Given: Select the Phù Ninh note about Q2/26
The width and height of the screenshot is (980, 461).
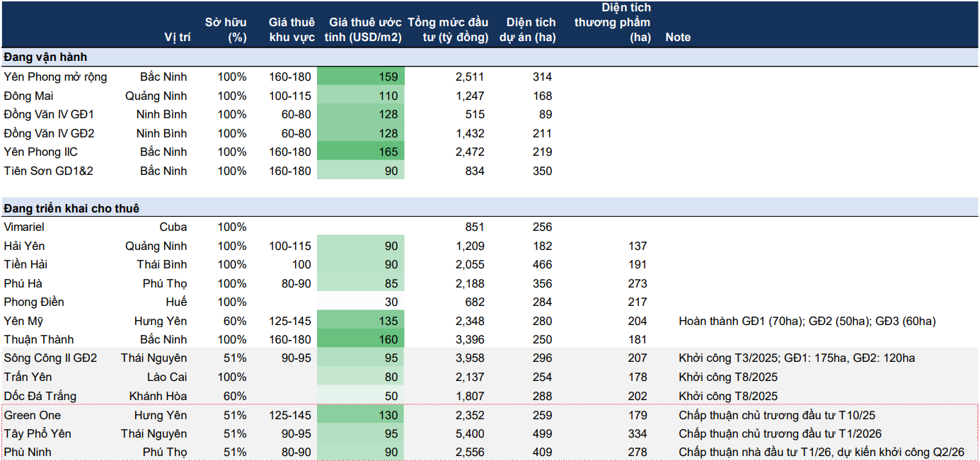Looking at the screenshot, I should coord(822,453).
